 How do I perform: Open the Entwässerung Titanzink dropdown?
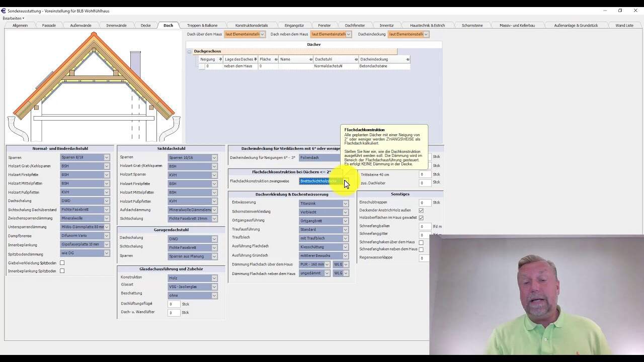coord(324,203)
